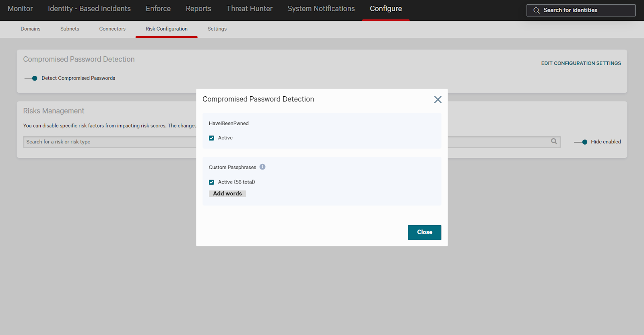Image resolution: width=644 pixels, height=335 pixels.
Task: Click the magnifier icon in risk search field
Action: point(554,141)
